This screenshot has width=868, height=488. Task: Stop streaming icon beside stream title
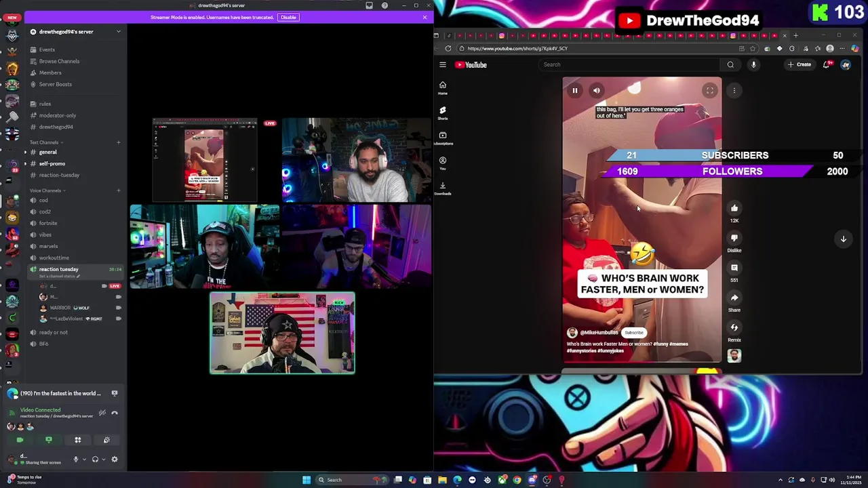coord(115,393)
